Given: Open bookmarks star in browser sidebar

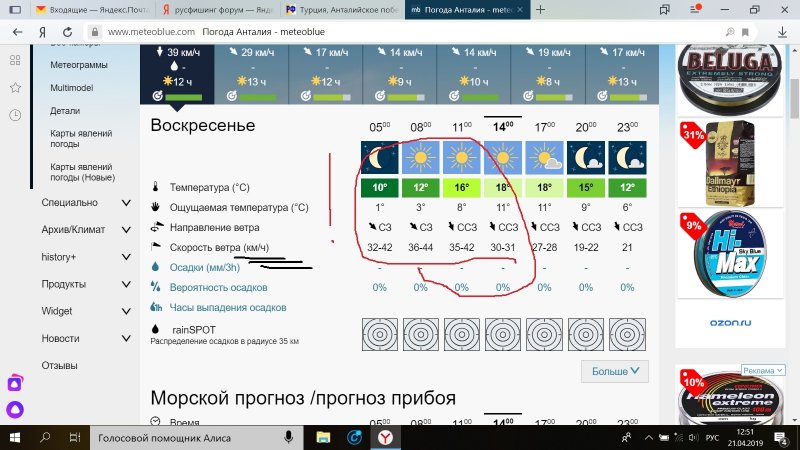Looking at the screenshot, I should click(15, 88).
